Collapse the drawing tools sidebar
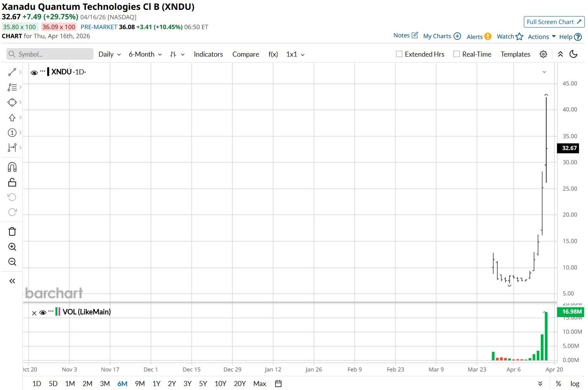The width and height of the screenshot is (588, 390). 12,281
